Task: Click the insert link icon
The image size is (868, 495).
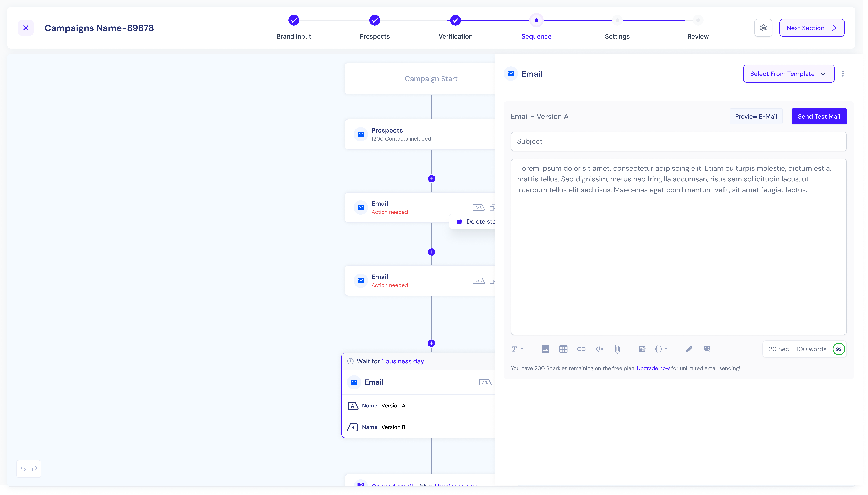Action: [x=581, y=349]
